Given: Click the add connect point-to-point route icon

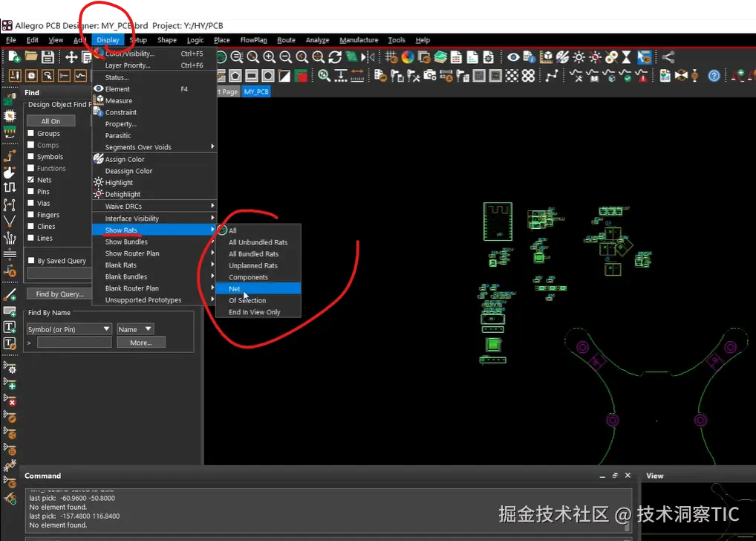Looking at the screenshot, I should pos(552,76).
